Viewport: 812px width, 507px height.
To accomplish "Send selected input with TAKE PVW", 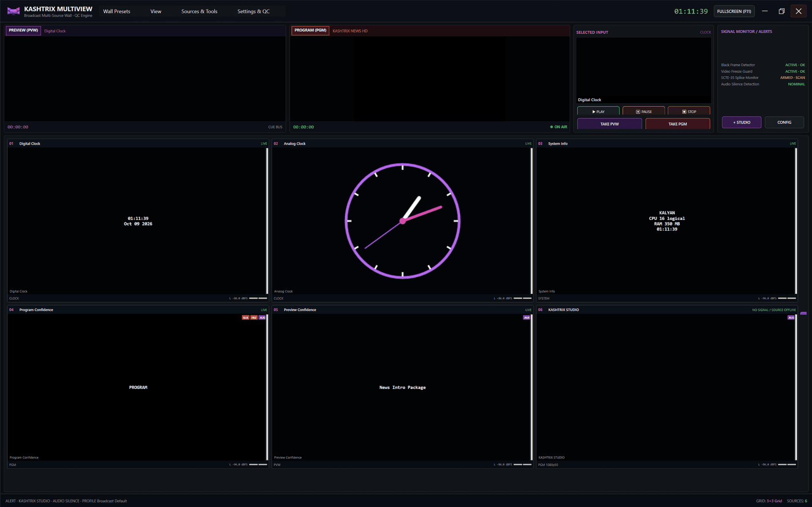I will pos(609,124).
